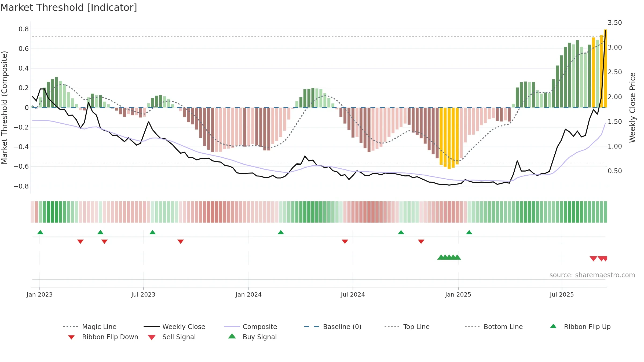Click the first ribbon flip up marker near Jan 2023
This screenshot has width=644, height=362.
(40, 232)
